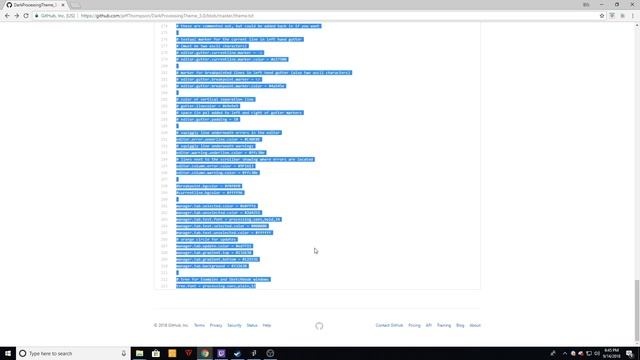This screenshot has width=640, height=360.
Task: Close the DarkProcessingTheme tab
Action: (x=63, y=5)
